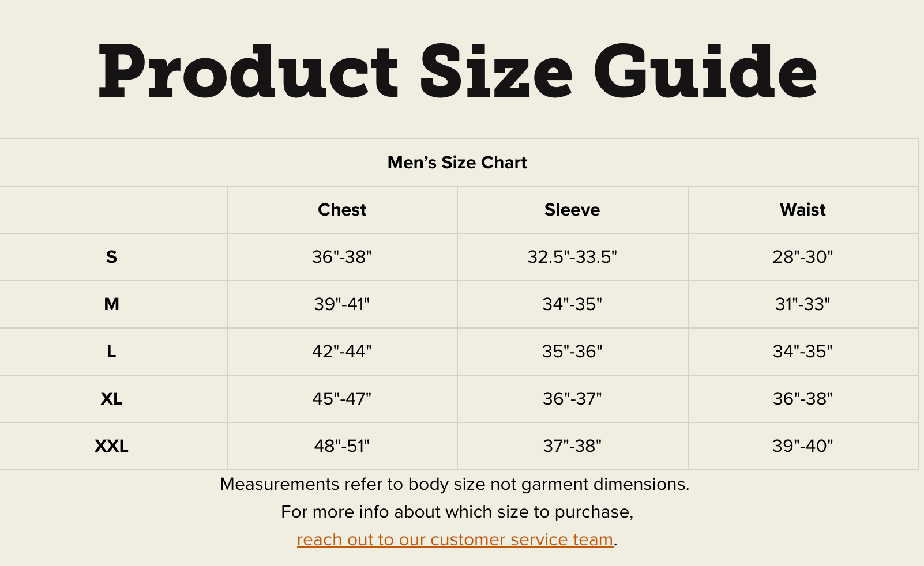Click the 48"-51" chest measurement for XXL
Image resolution: width=924 pixels, height=566 pixels.
click(342, 446)
